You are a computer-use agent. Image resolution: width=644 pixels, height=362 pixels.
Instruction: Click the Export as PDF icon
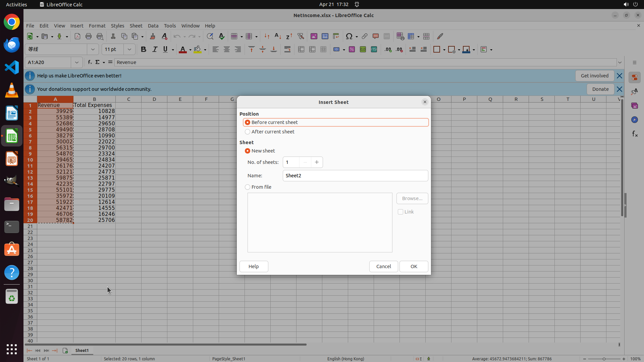pyautogui.click(x=77, y=36)
